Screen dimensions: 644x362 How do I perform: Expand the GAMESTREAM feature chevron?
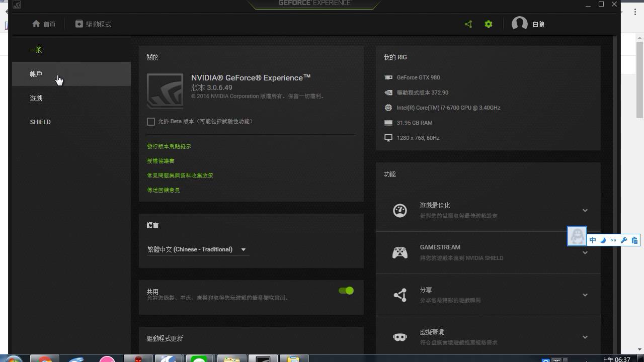[585, 252]
